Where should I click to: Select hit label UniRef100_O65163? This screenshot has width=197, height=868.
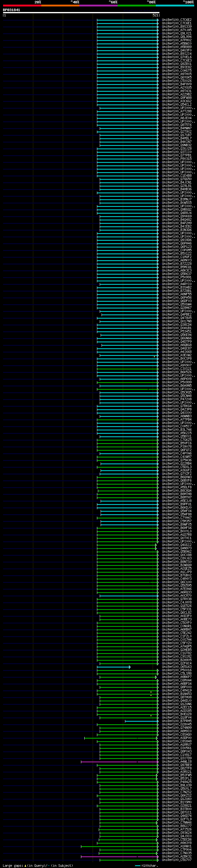(176, 667)
